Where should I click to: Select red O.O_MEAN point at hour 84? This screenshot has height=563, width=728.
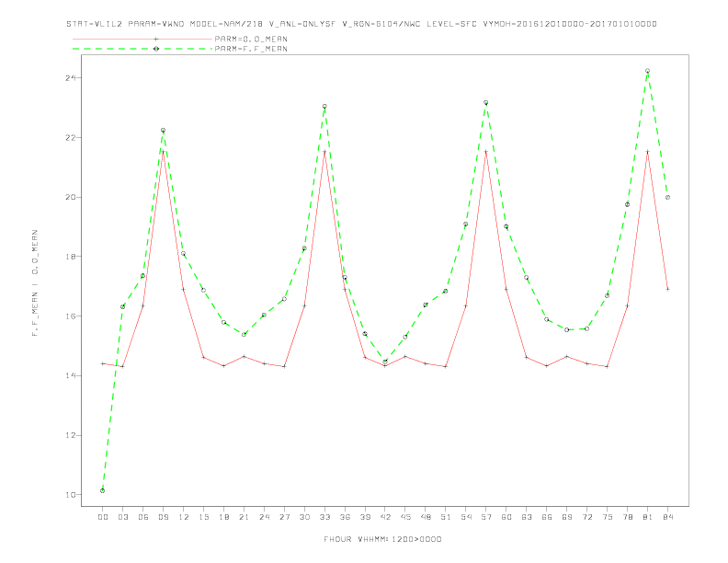(x=667, y=289)
